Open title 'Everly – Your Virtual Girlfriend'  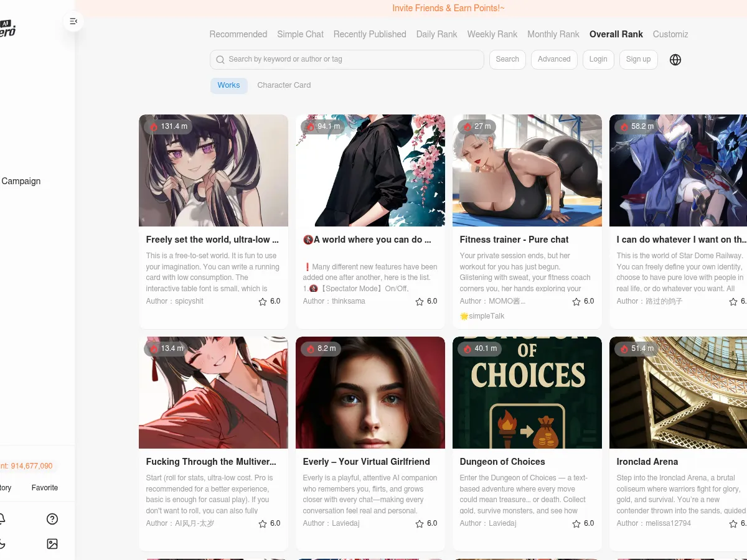367,462
